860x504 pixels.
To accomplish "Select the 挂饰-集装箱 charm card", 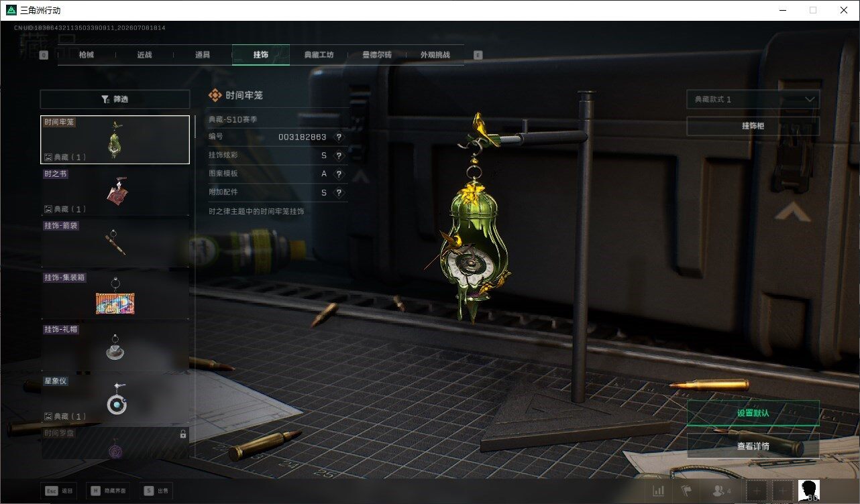I will coord(115,296).
